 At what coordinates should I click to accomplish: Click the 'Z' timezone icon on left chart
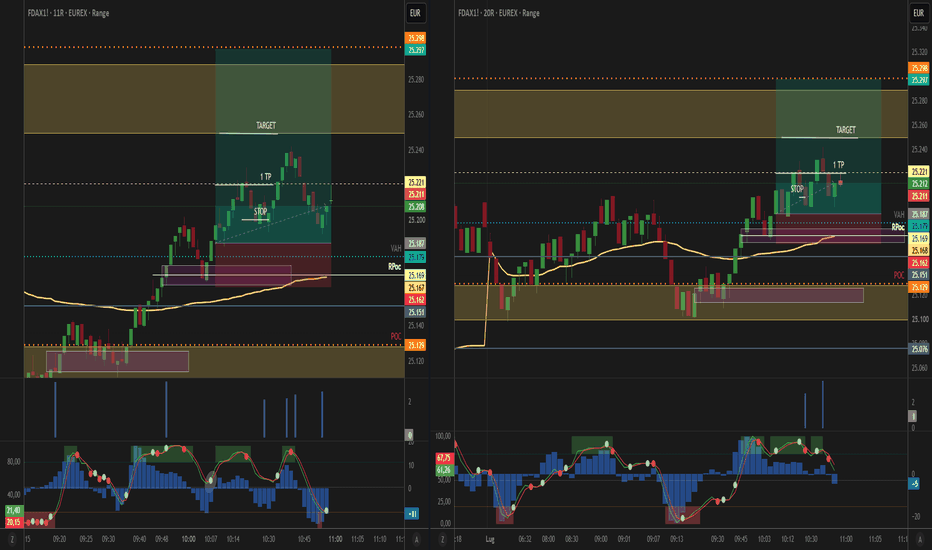12,539
